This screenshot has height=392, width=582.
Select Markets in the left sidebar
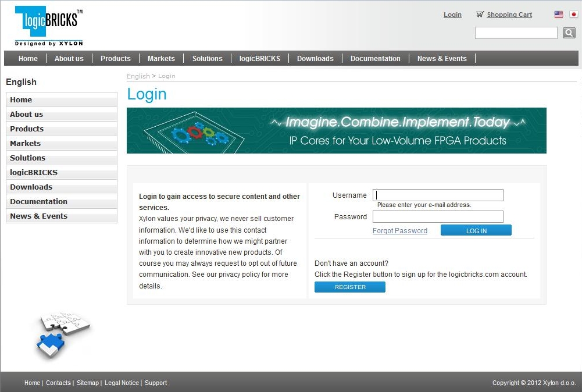tap(62, 143)
